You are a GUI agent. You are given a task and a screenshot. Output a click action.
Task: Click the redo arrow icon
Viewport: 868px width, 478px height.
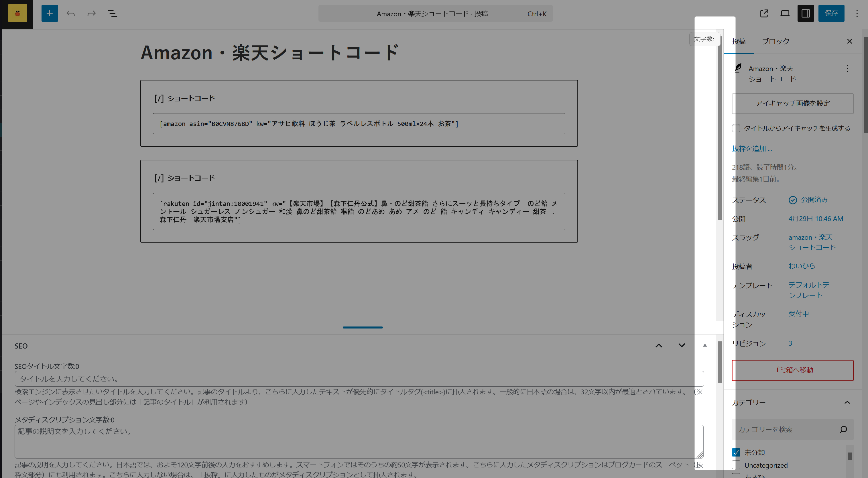[x=92, y=13]
